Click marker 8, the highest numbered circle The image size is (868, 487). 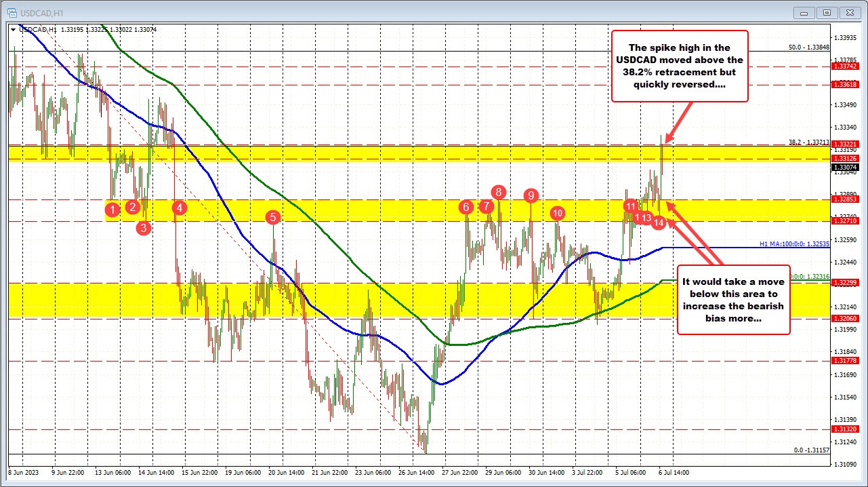point(499,192)
